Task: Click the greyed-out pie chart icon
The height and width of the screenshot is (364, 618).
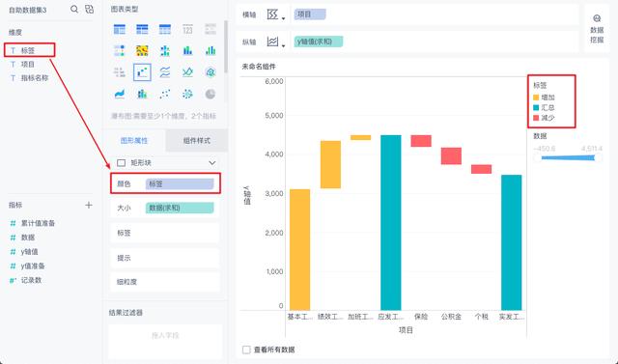Action: click(x=211, y=94)
